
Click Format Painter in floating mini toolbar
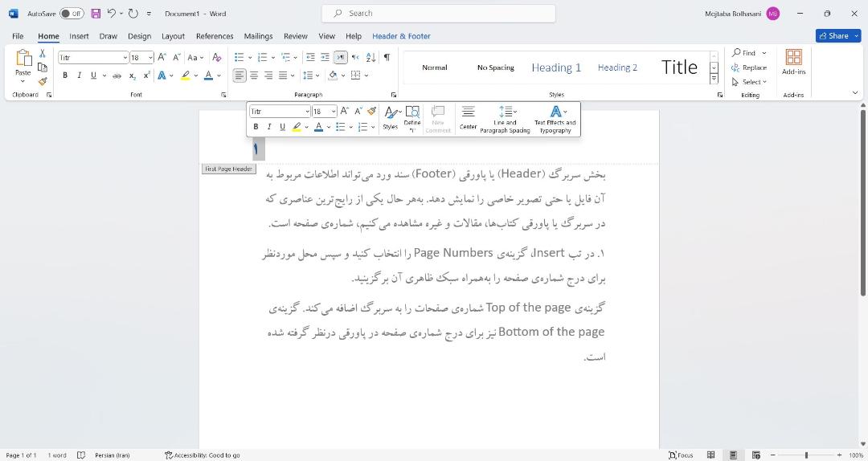(x=371, y=112)
